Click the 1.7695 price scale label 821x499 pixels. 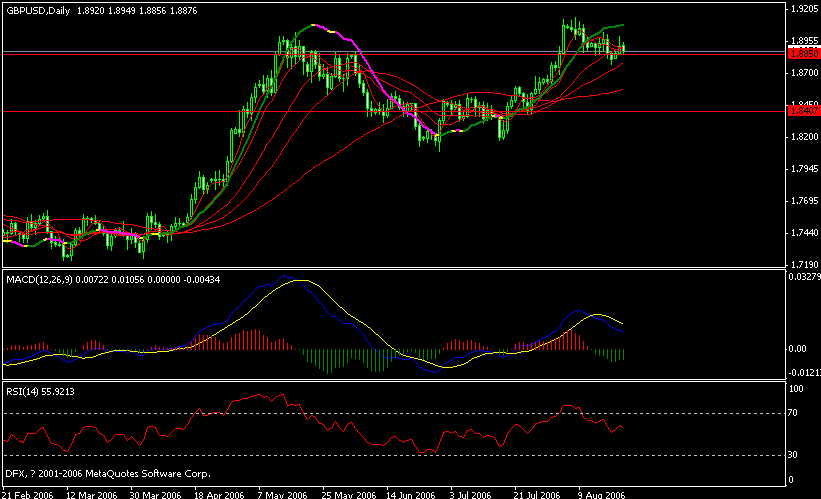point(804,201)
